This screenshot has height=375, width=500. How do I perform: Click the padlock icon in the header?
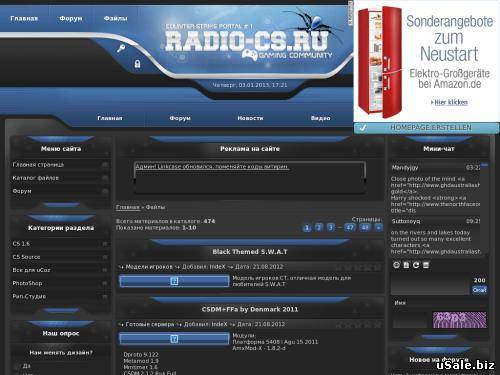(137, 64)
